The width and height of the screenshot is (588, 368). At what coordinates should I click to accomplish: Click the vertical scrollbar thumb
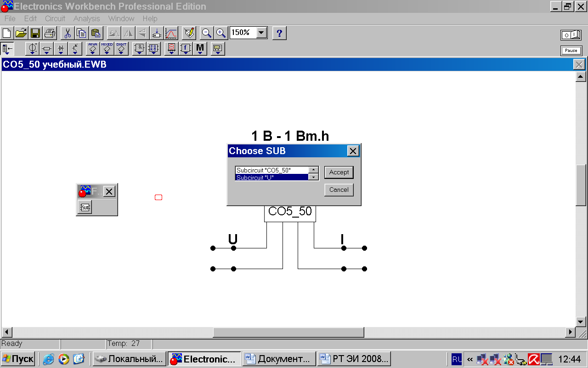point(581,185)
